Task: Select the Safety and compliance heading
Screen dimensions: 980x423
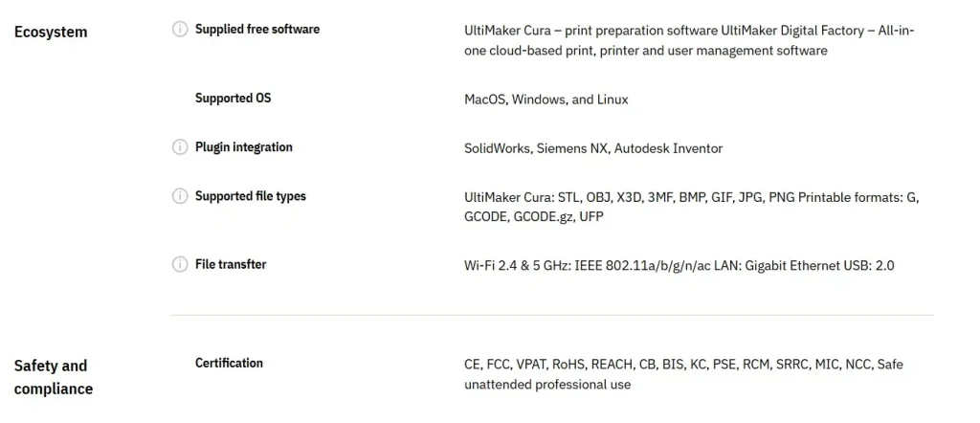Action: (x=54, y=377)
